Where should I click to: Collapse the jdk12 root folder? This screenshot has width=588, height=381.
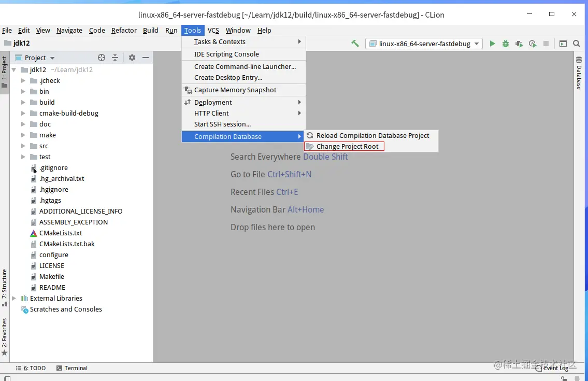pos(14,70)
